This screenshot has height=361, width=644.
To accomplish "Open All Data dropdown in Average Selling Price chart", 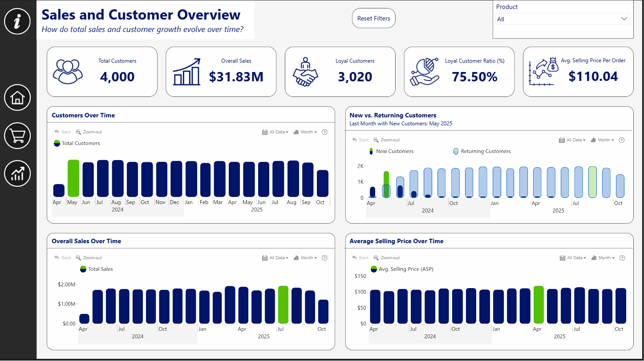I will pyautogui.click(x=573, y=258).
